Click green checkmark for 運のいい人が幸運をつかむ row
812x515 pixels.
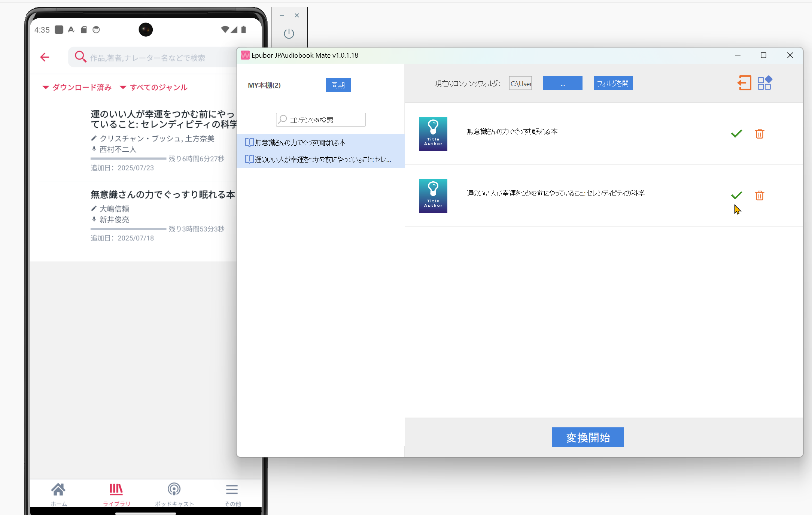tap(736, 195)
